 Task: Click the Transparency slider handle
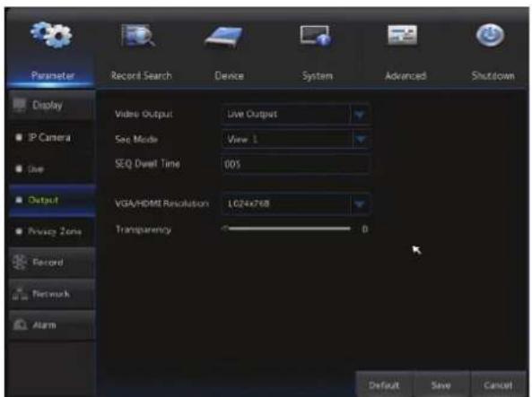225,229
